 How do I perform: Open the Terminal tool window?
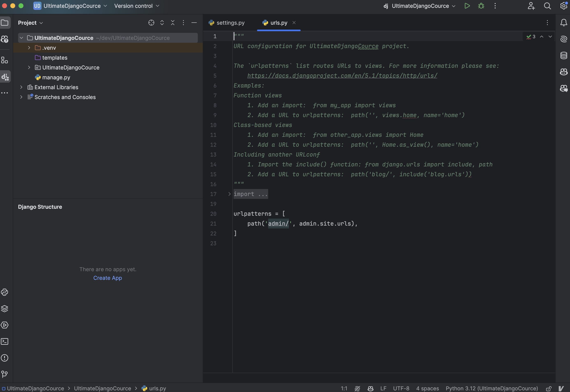point(5,341)
